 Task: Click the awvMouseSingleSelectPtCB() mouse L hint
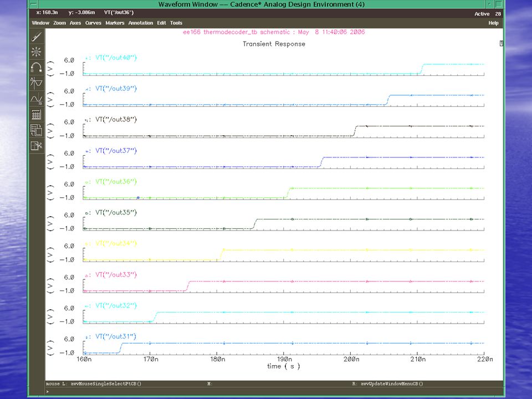coord(106,383)
